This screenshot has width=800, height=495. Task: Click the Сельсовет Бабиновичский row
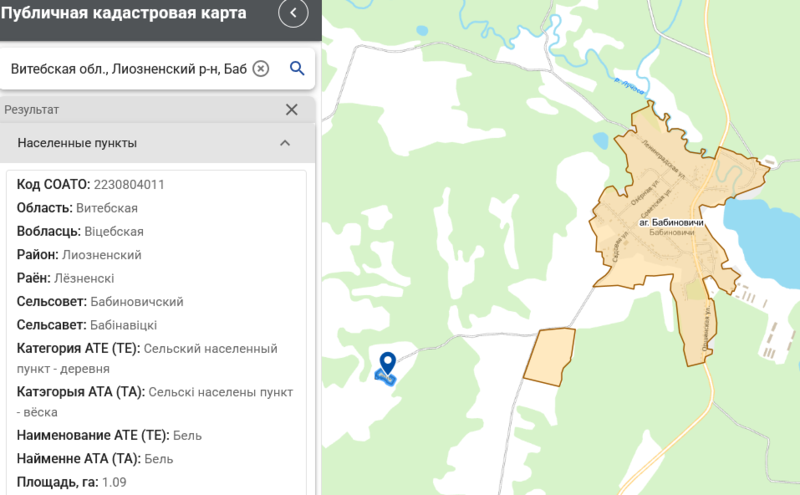pyautogui.click(x=100, y=301)
